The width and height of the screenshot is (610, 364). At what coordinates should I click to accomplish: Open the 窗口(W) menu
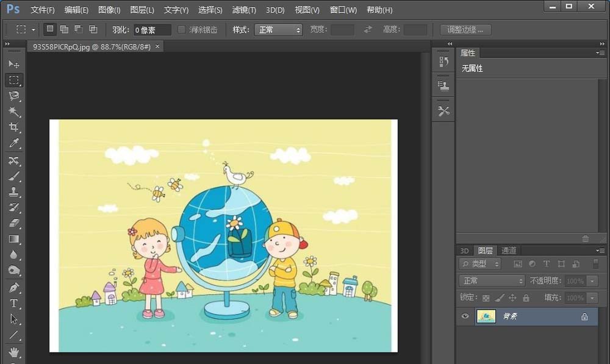(343, 10)
